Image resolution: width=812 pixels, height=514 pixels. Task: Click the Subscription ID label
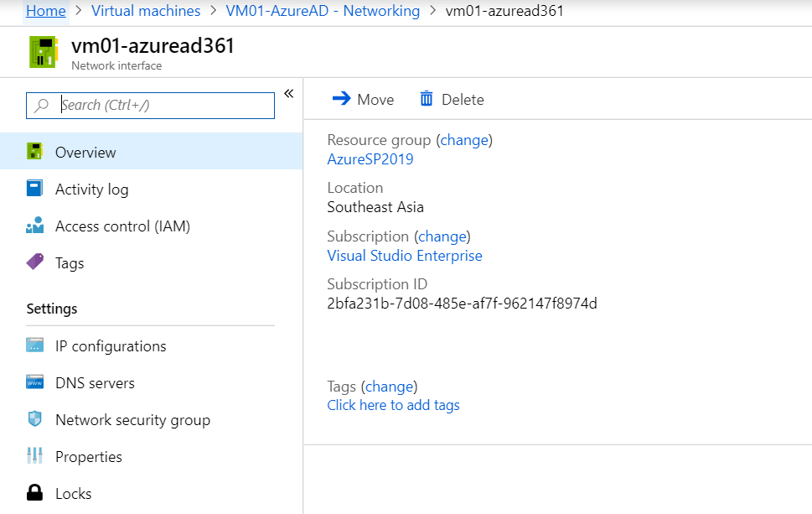pos(377,284)
